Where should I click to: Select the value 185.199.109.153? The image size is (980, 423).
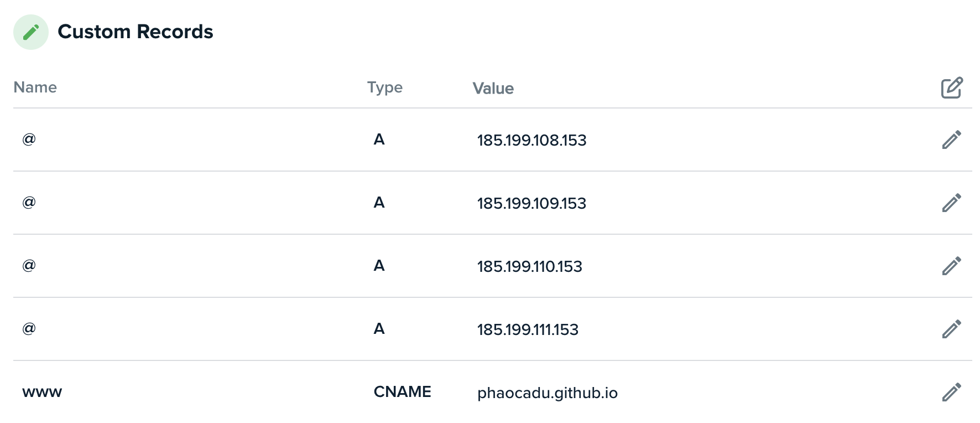coord(532,203)
